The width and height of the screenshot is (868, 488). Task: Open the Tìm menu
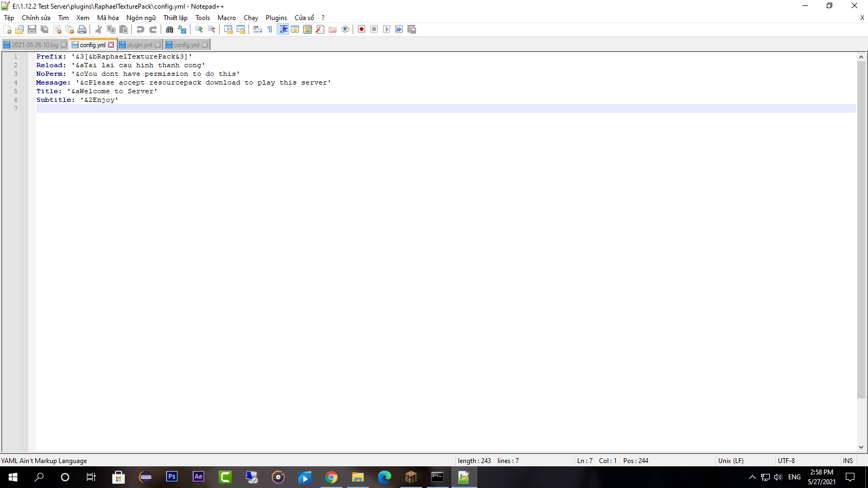tap(63, 18)
